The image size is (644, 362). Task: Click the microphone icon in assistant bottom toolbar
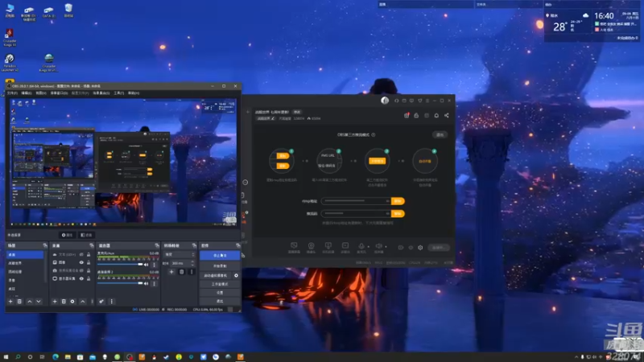361,246
